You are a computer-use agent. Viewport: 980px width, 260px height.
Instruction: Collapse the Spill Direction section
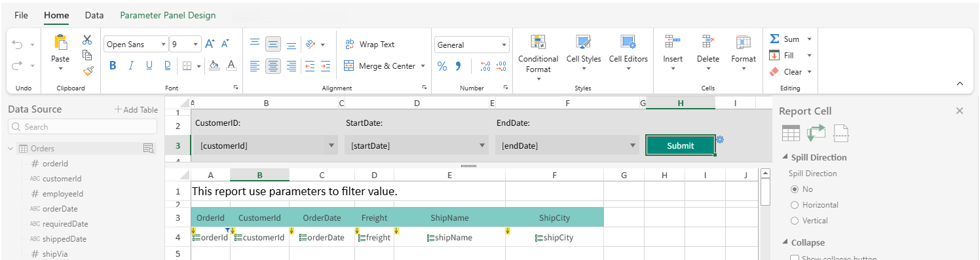tap(785, 157)
